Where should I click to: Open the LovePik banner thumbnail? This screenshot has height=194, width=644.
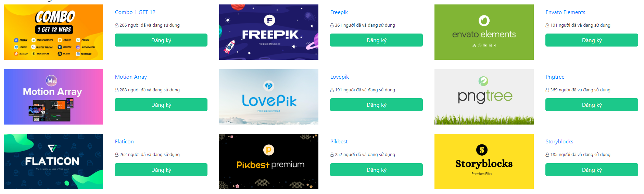click(x=269, y=97)
